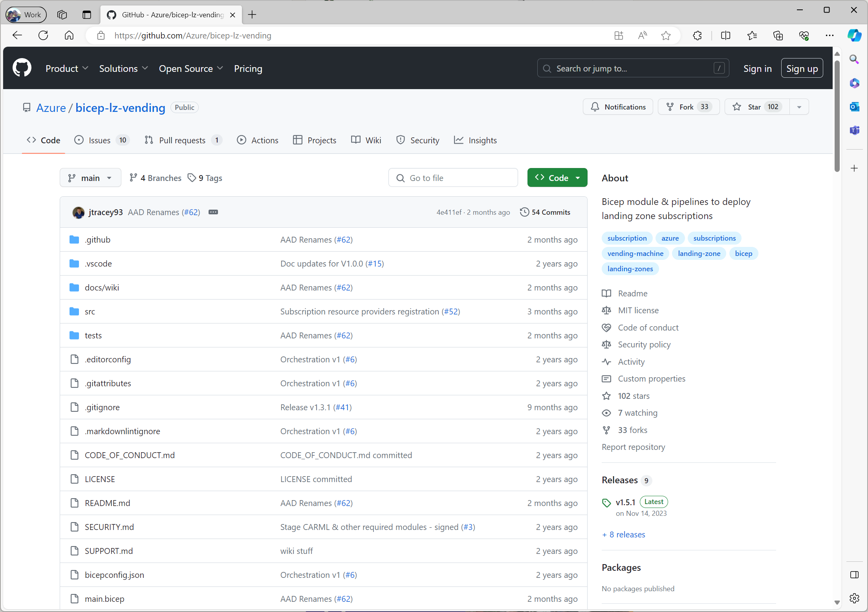
Task: Open main.bicep file
Action: click(104, 599)
